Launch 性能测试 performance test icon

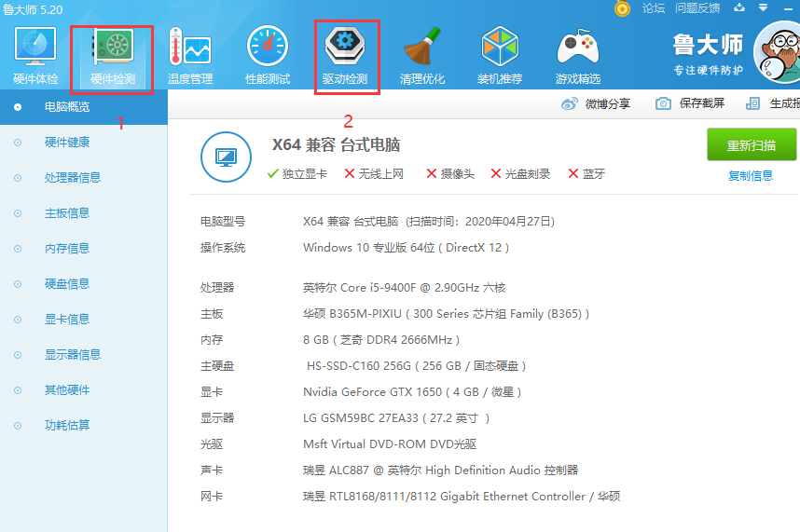tap(268, 54)
